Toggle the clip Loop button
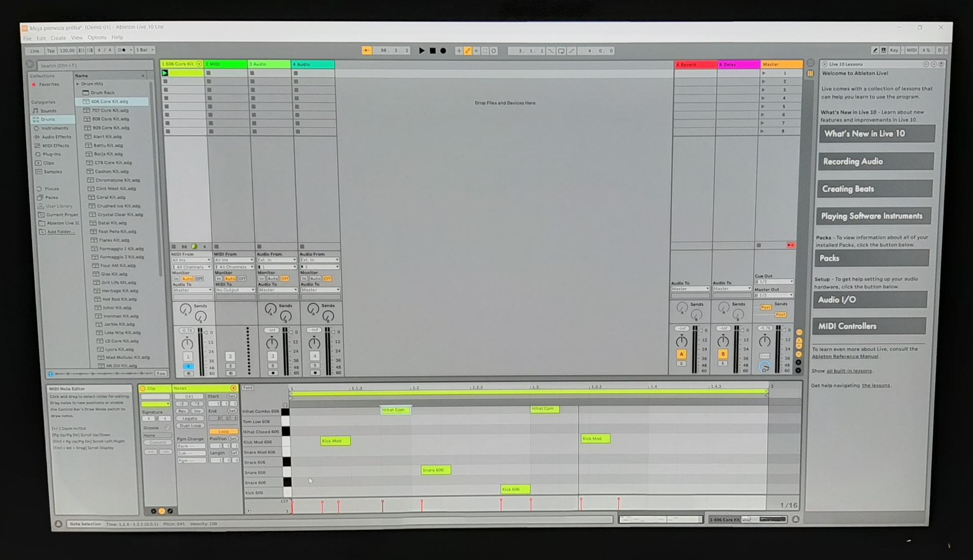 [223, 431]
